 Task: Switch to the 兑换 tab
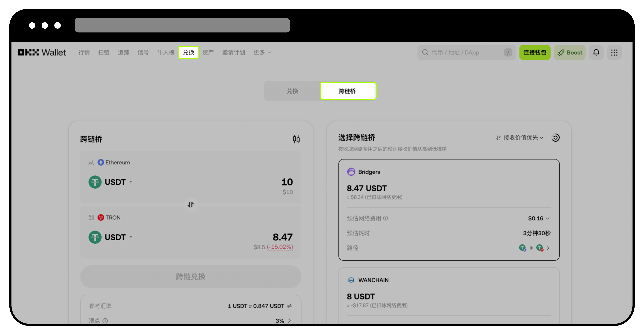pyautogui.click(x=293, y=91)
